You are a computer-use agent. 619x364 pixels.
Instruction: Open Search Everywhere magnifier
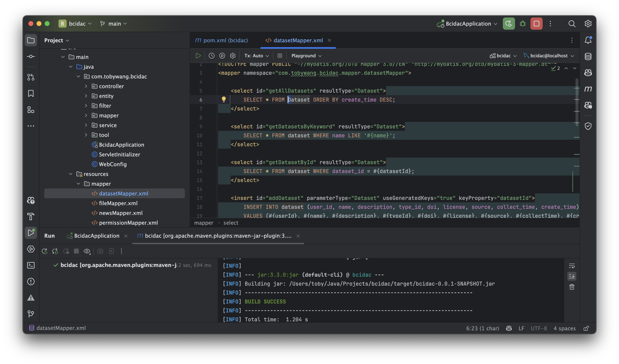(x=572, y=24)
